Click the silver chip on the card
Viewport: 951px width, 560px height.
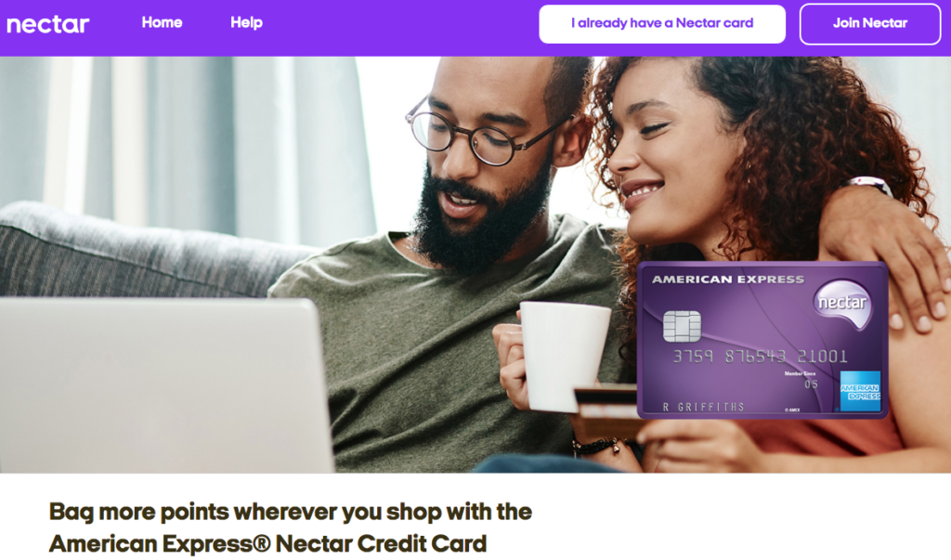[682, 326]
